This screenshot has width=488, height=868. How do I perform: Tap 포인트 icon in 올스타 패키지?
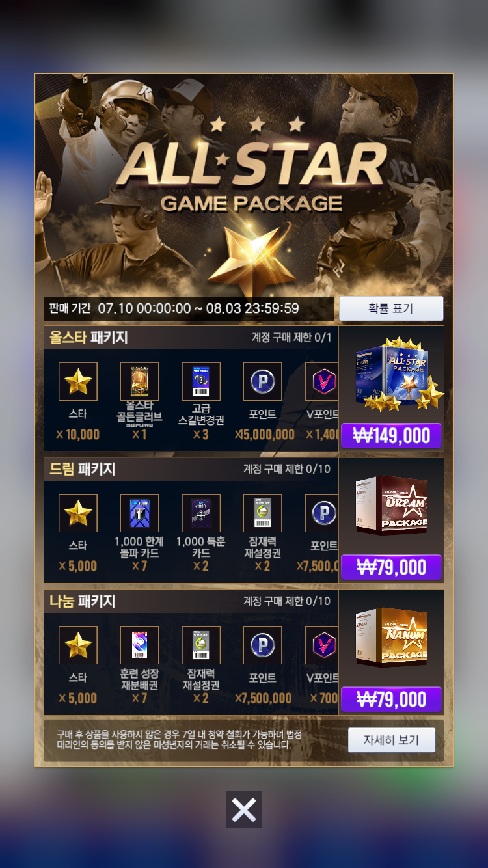click(262, 381)
